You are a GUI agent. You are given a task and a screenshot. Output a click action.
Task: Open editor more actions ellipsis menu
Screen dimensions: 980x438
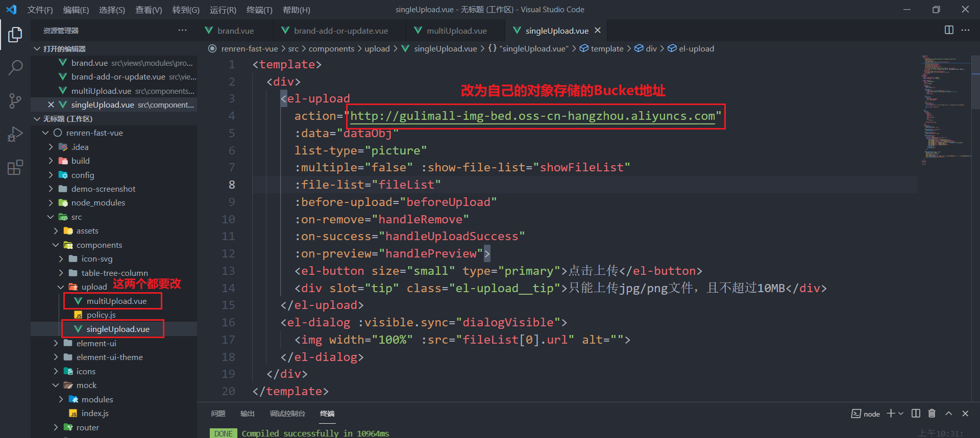point(965,30)
